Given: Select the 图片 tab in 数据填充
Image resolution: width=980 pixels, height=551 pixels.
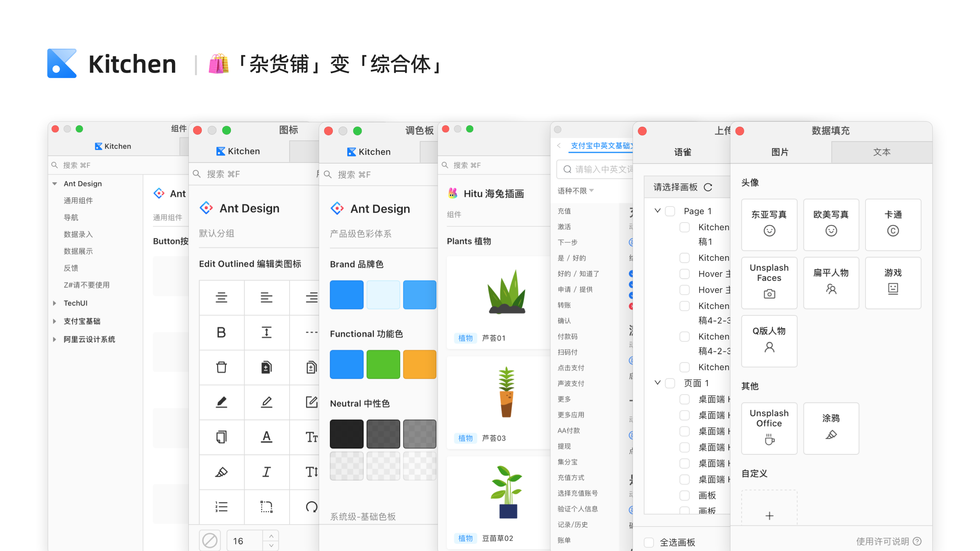Looking at the screenshot, I should (780, 152).
